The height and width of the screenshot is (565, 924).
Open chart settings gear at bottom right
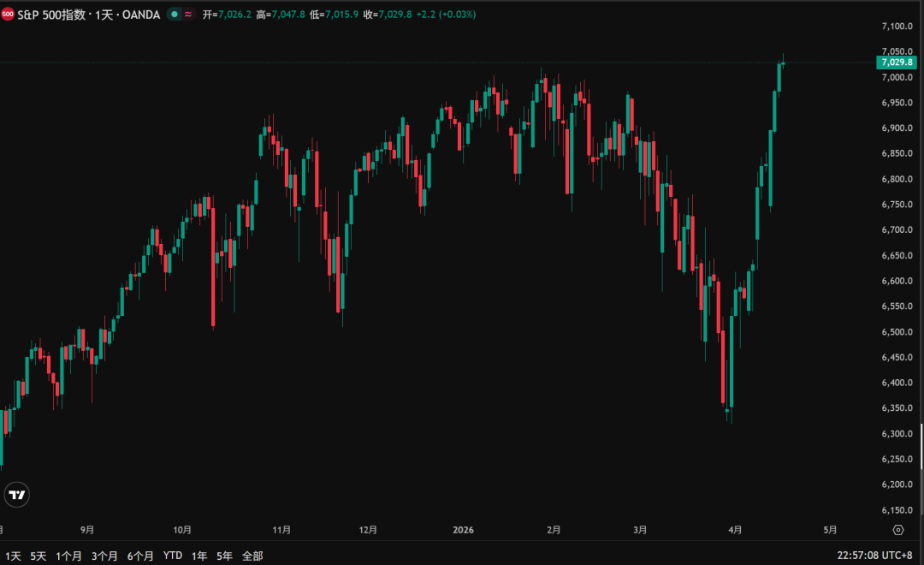pos(897,530)
